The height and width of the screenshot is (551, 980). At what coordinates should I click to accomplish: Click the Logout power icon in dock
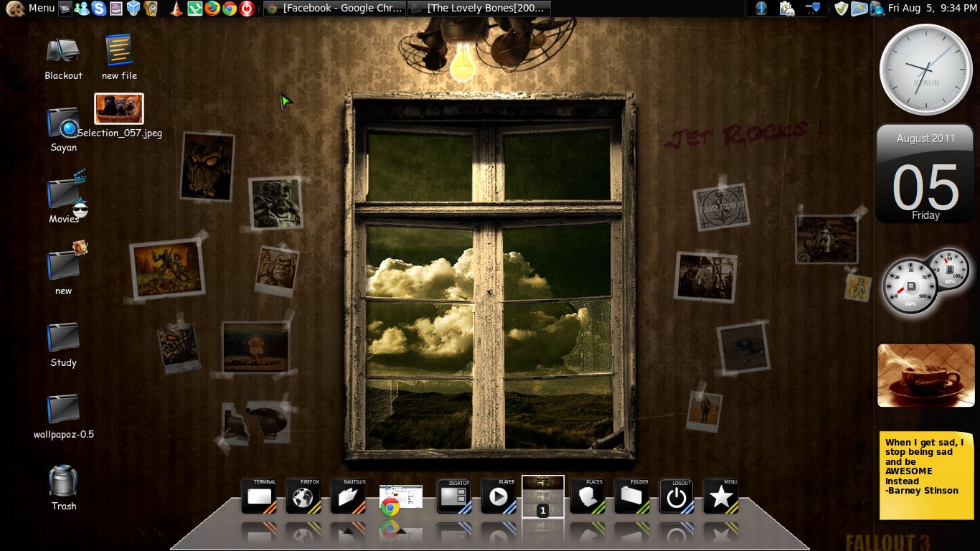click(x=677, y=496)
